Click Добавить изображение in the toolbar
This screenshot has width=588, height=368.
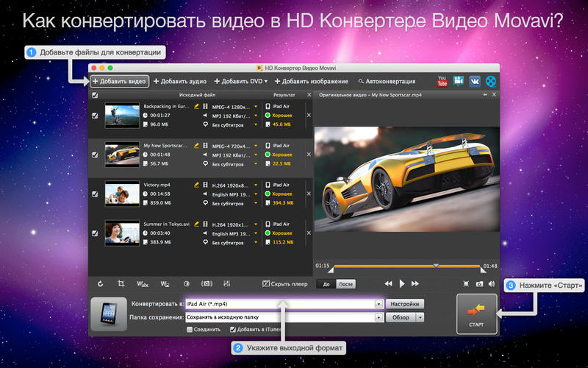click(311, 82)
